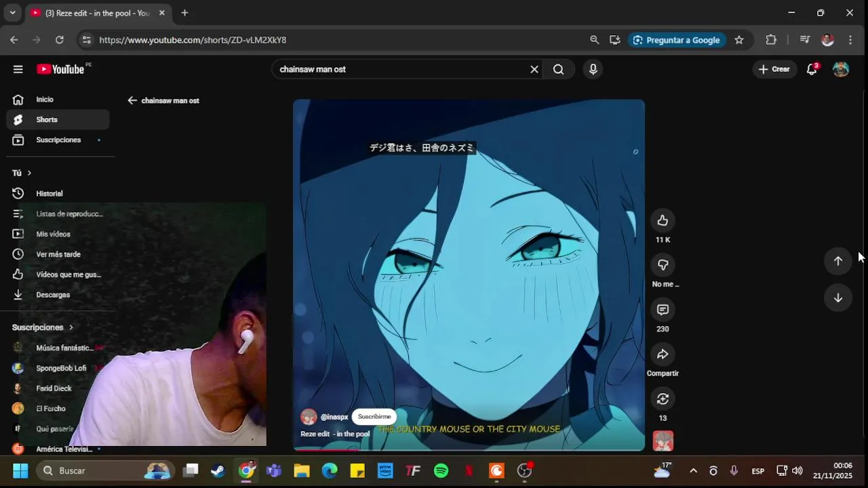Open Chrome extensions puzzle icon
868x488 pixels.
[771, 40]
